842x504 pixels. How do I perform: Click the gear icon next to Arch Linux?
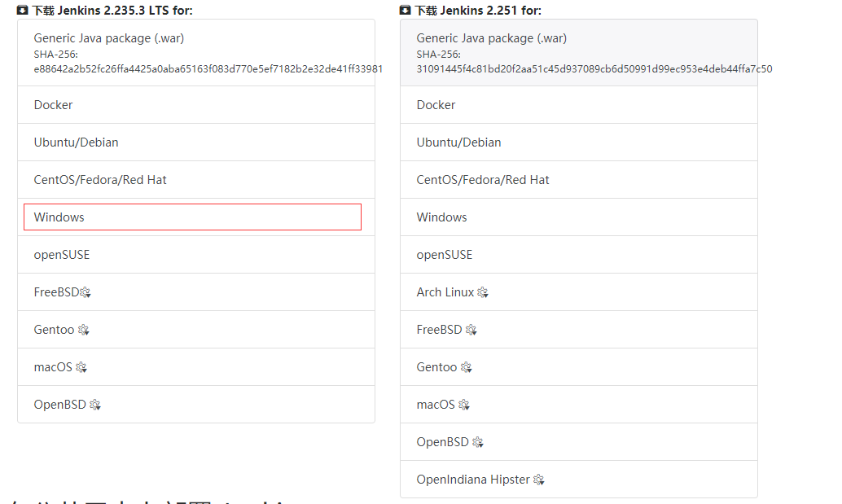click(483, 292)
